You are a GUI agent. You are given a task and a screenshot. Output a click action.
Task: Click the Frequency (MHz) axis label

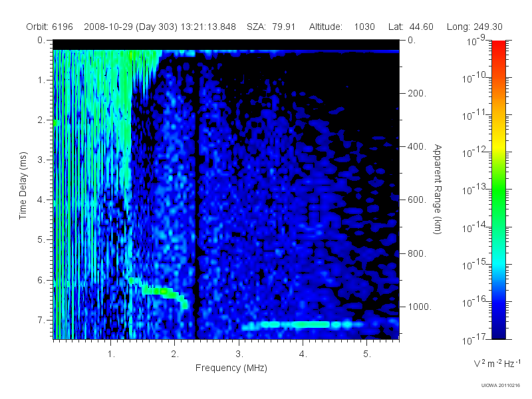[x=231, y=368]
